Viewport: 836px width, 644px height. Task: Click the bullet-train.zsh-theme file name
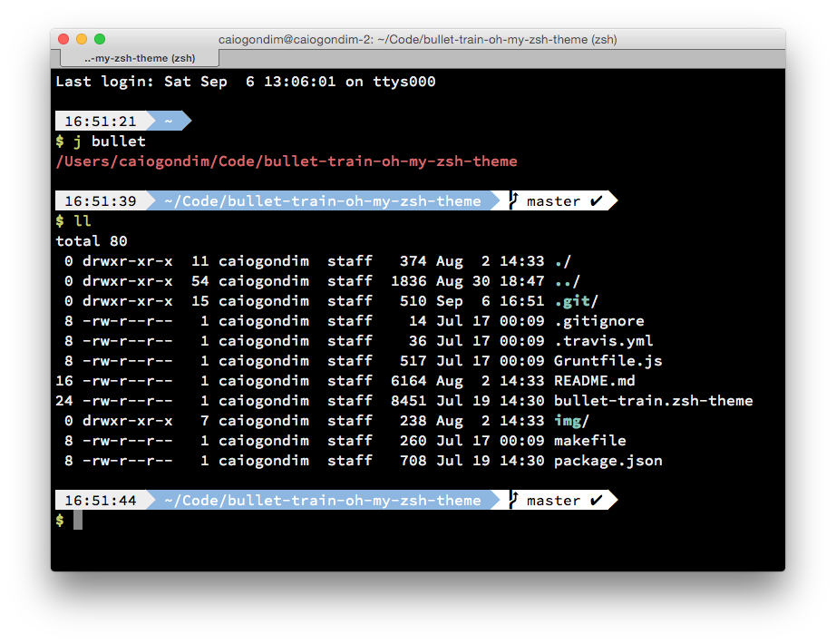tap(653, 401)
